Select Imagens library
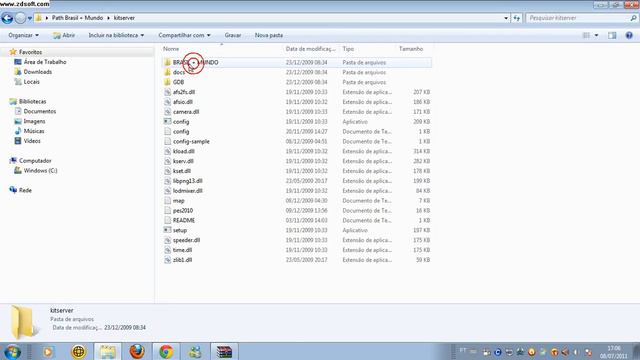Image resolution: width=640 pixels, height=360 pixels. click(x=34, y=121)
